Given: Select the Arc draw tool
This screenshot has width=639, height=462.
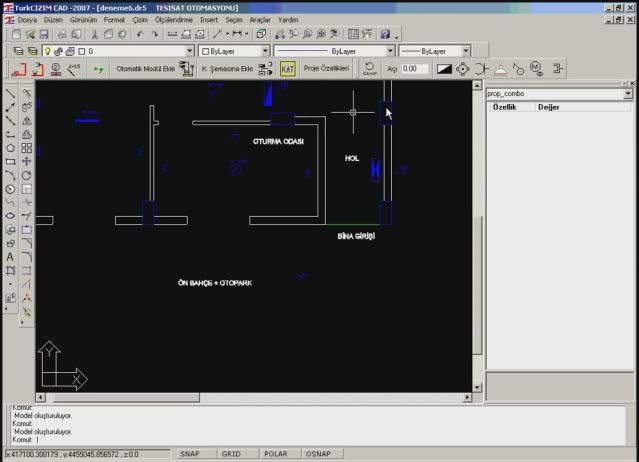Looking at the screenshot, I should 11,176.
